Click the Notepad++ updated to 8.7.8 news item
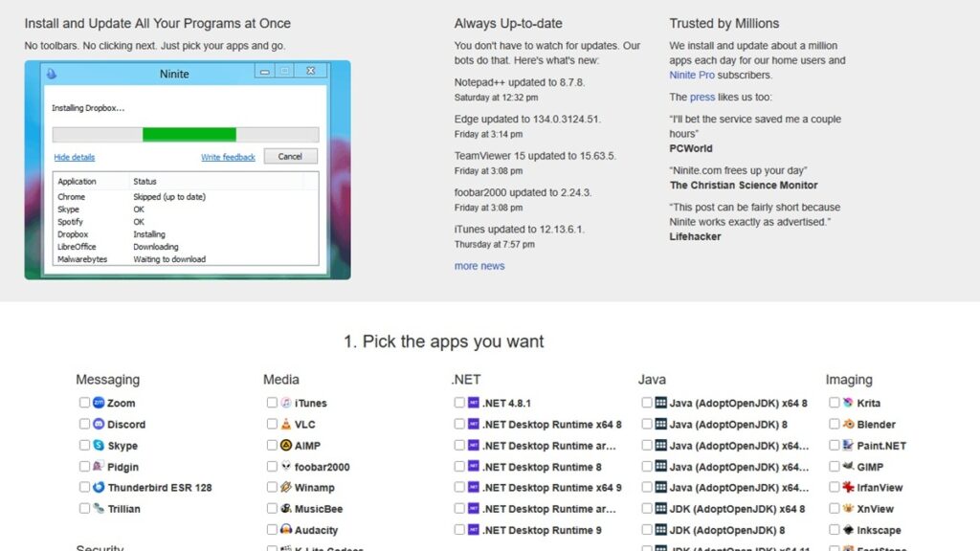 [520, 82]
